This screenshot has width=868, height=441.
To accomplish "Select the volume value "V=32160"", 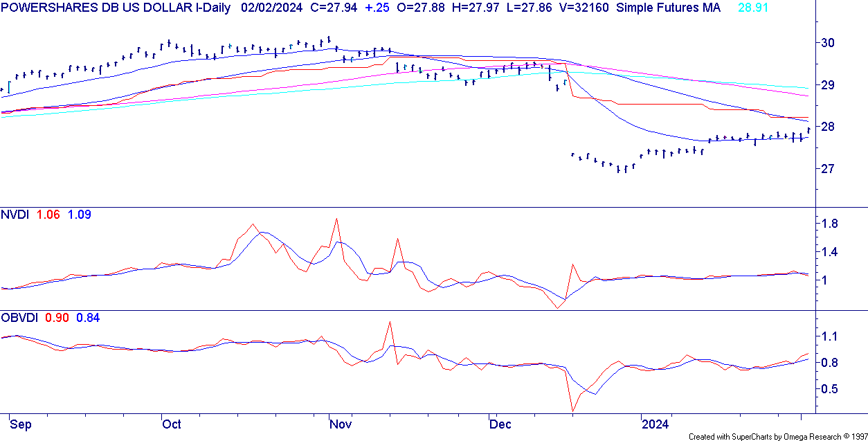I will click(x=584, y=8).
